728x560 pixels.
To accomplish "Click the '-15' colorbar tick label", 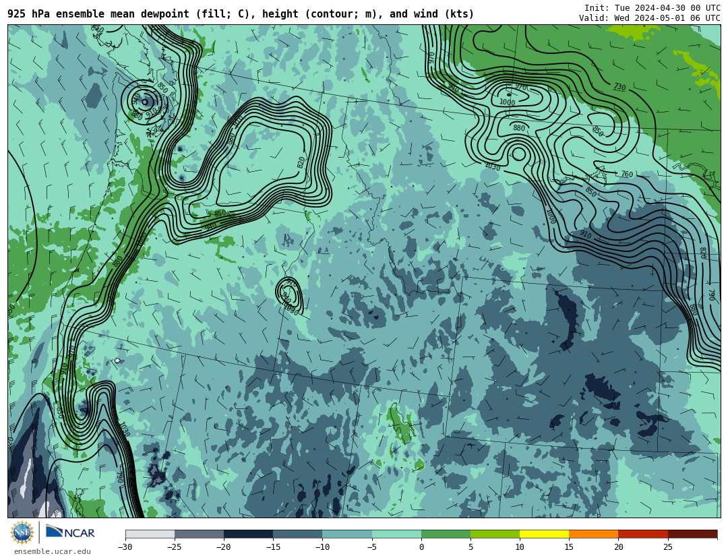I will 273,547.
